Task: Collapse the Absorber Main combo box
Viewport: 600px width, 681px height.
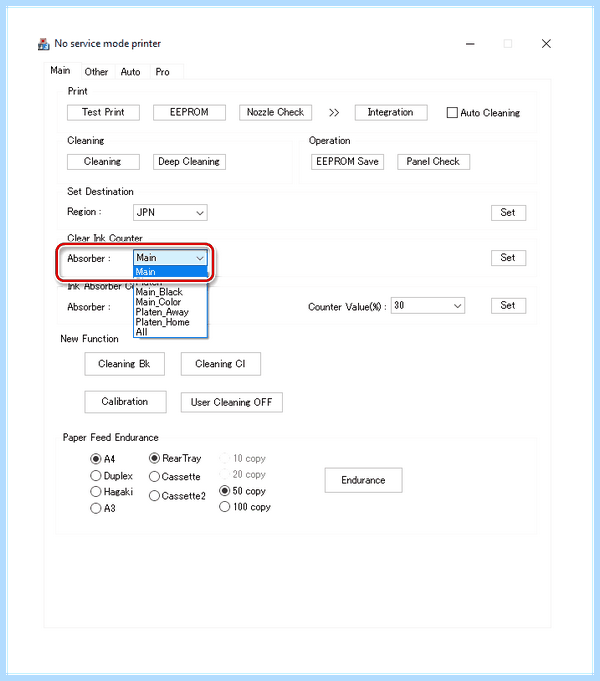Action: [170, 258]
